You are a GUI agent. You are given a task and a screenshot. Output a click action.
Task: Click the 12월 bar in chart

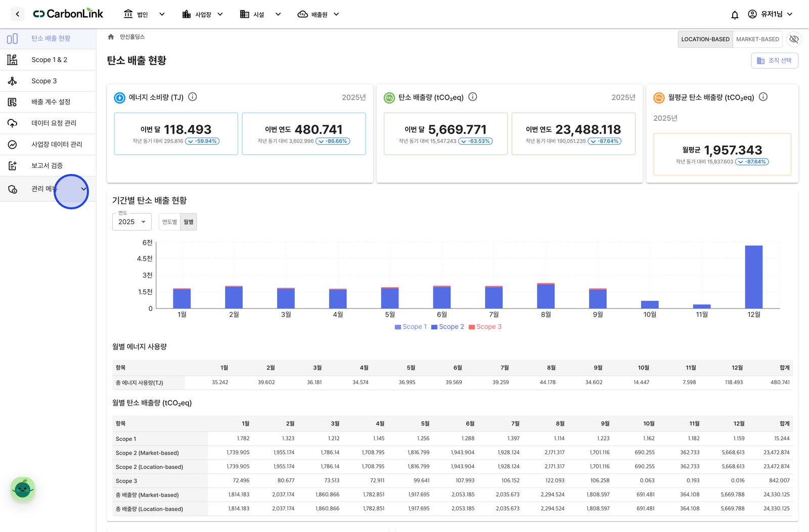point(754,277)
